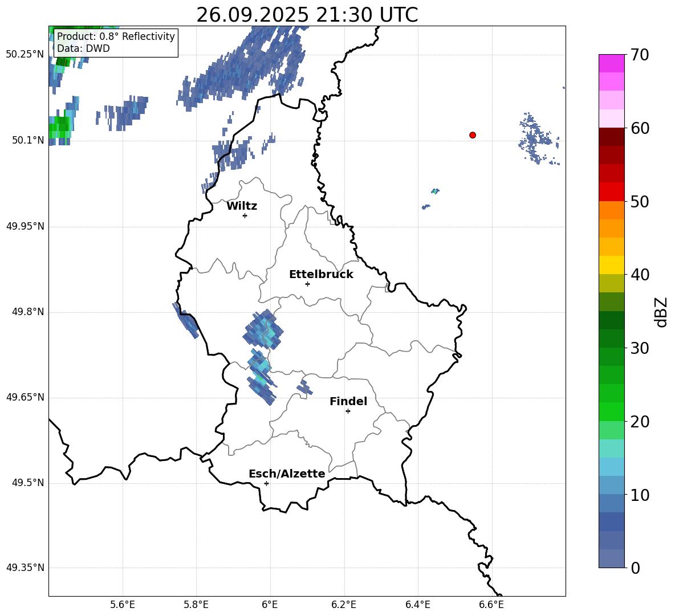Click the 6°E longitude label
This screenshot has width=675, height=616.
(x=270, y=605)
